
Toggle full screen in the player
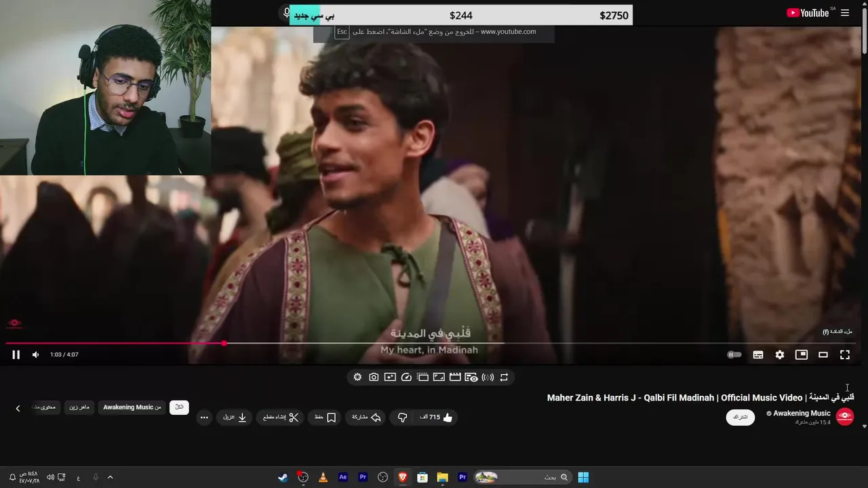coord(845,354)
